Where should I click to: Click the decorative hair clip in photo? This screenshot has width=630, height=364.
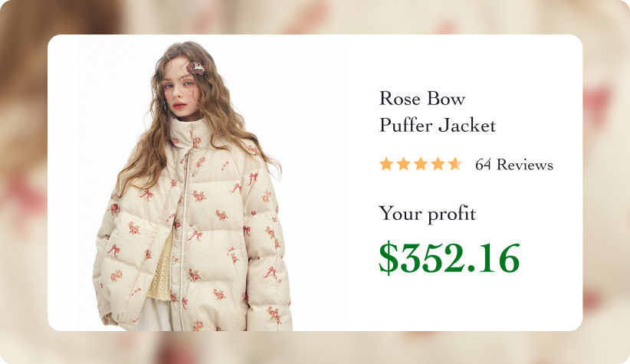point(195,69)
